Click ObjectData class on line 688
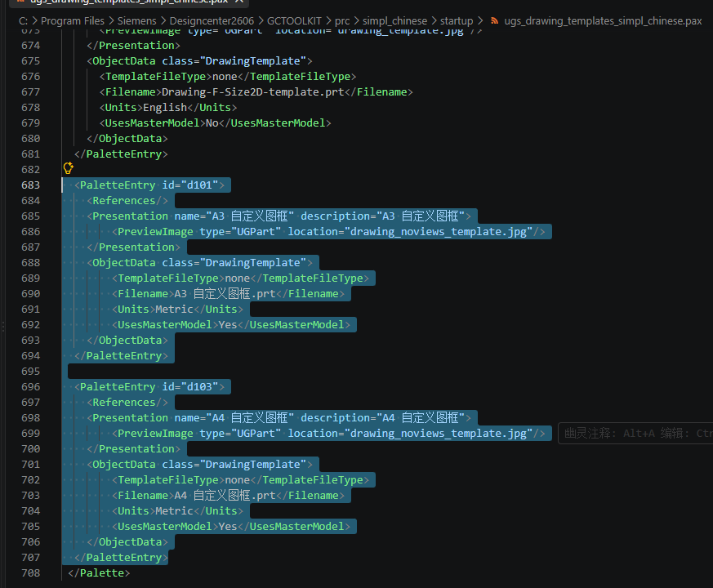The height and width of the screenshot is (588, 713). coord(199,263)
